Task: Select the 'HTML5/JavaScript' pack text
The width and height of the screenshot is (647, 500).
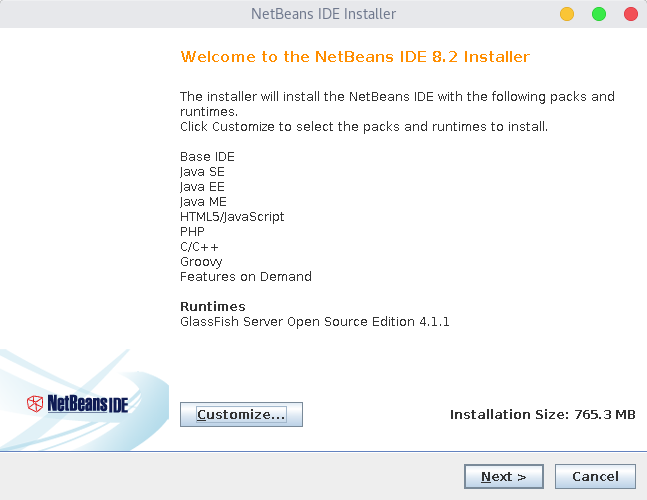Action: coord(232,217)
